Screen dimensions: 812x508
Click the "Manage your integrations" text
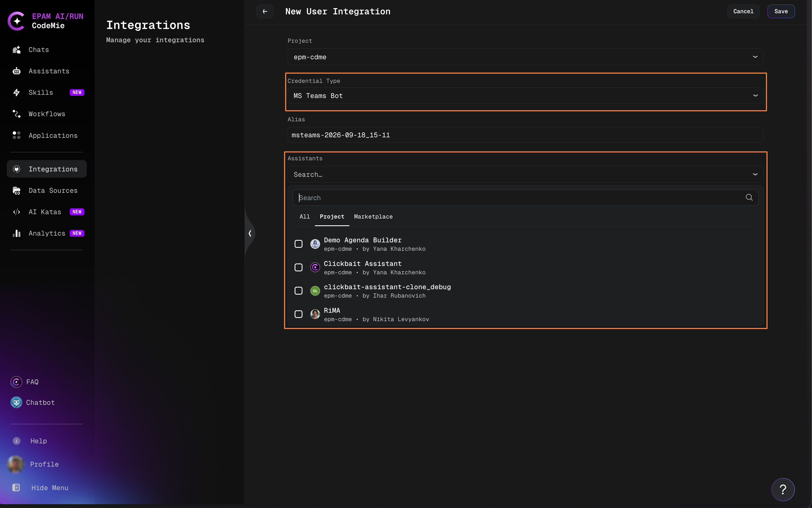click(155, 40)
